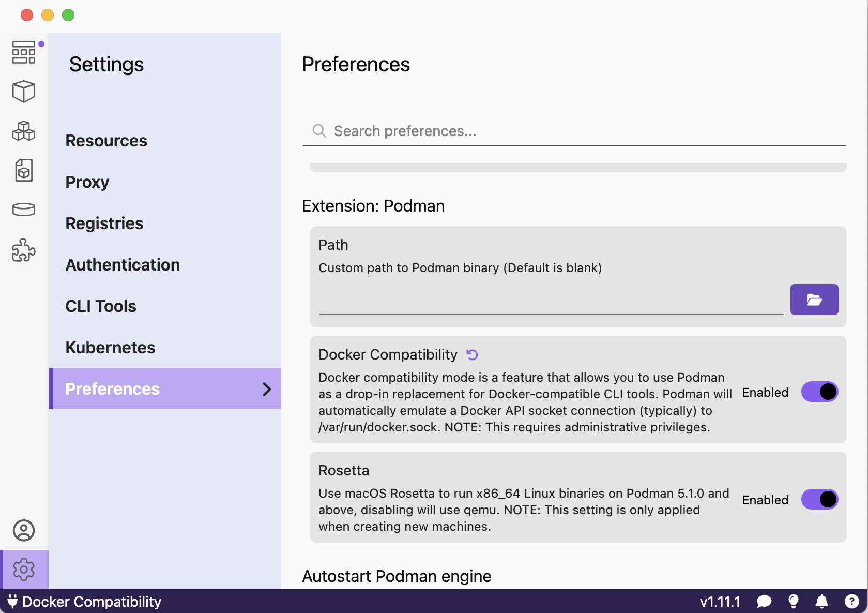Close the window with red button
The image size is (868, 613).
pyautogui.click(x=27, y=15)
